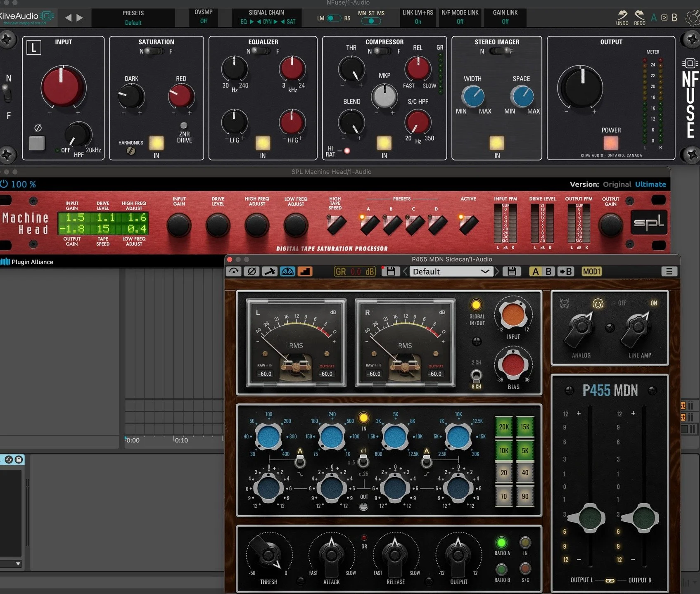Select Machine Head Ultimate version
The width and height of the screenshot is (700, 594).
click(650, 184)
